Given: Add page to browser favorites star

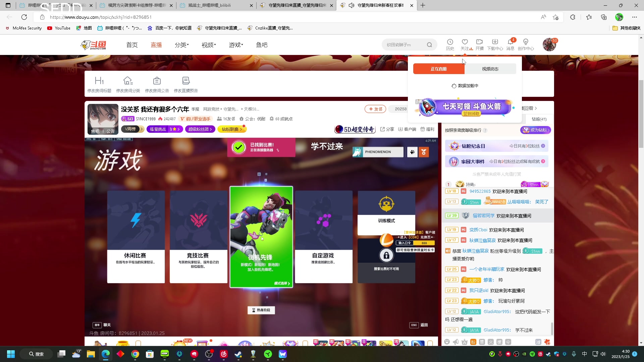Looking at the screenshot, I should [x=556, y=17].
